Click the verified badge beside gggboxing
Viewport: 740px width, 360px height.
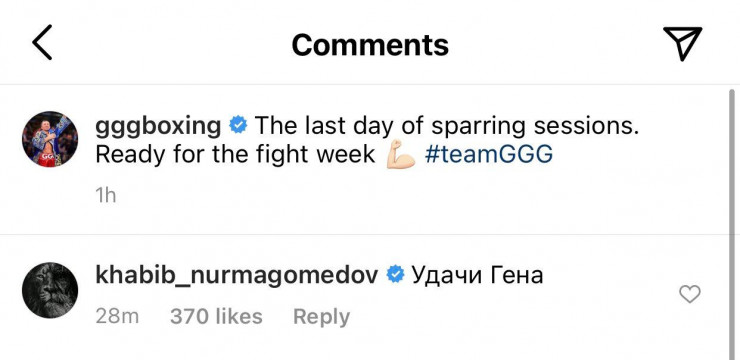point(238,126)
